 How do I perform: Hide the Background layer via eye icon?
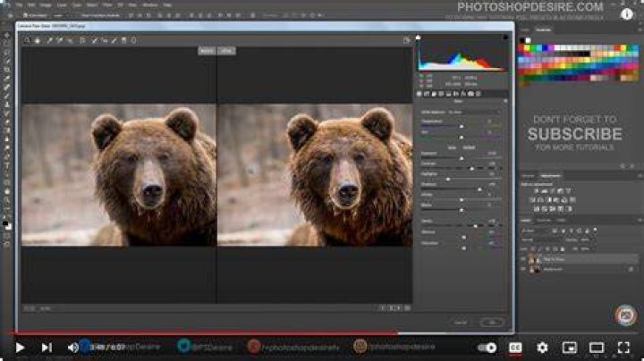click(523, 270)
